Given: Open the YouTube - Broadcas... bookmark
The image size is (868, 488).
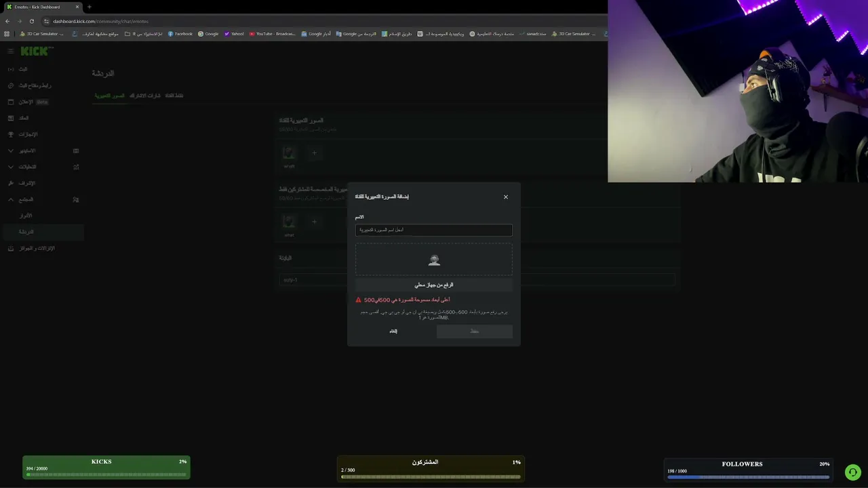Looking at the screenshot, I should (x=273, y=34).
